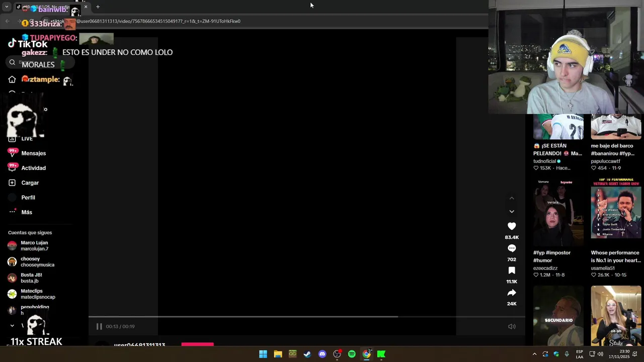The height and width of the screenshot is (362, 644).
Task: Share the video using the arrow icon
Action: [x=512, y=293]
